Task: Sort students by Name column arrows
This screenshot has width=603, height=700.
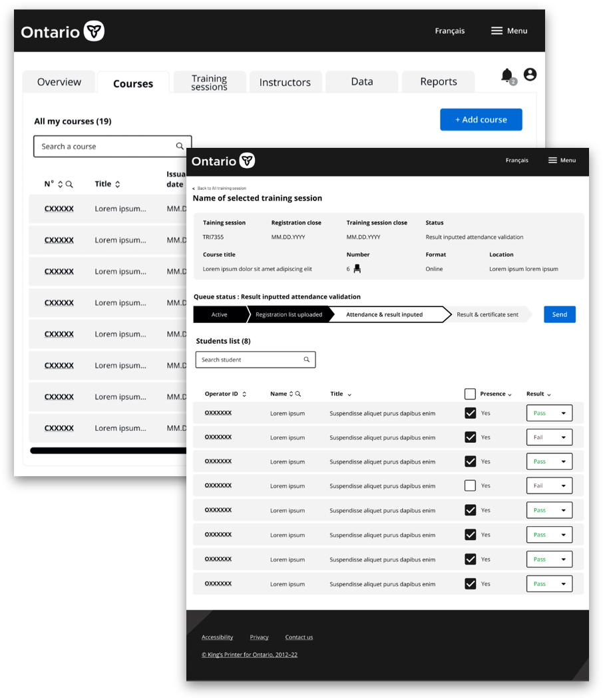Action: (291, 394)
